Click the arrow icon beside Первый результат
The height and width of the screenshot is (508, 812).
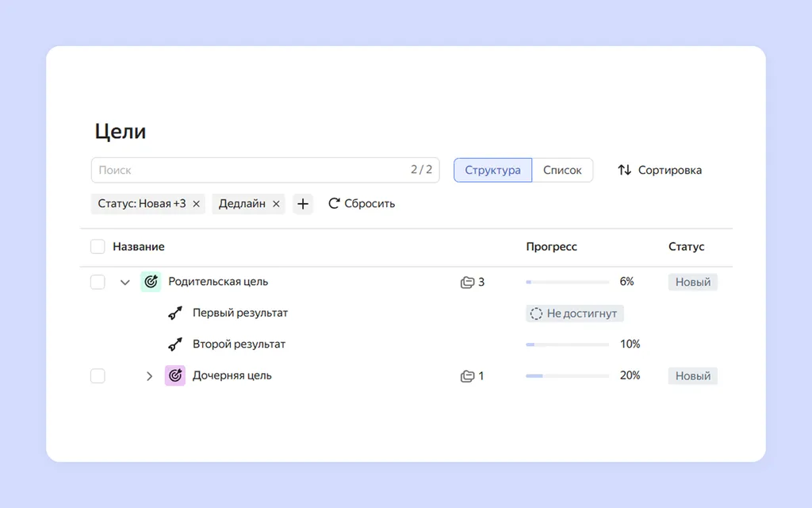pyautogui.click(x=175, y=313)
